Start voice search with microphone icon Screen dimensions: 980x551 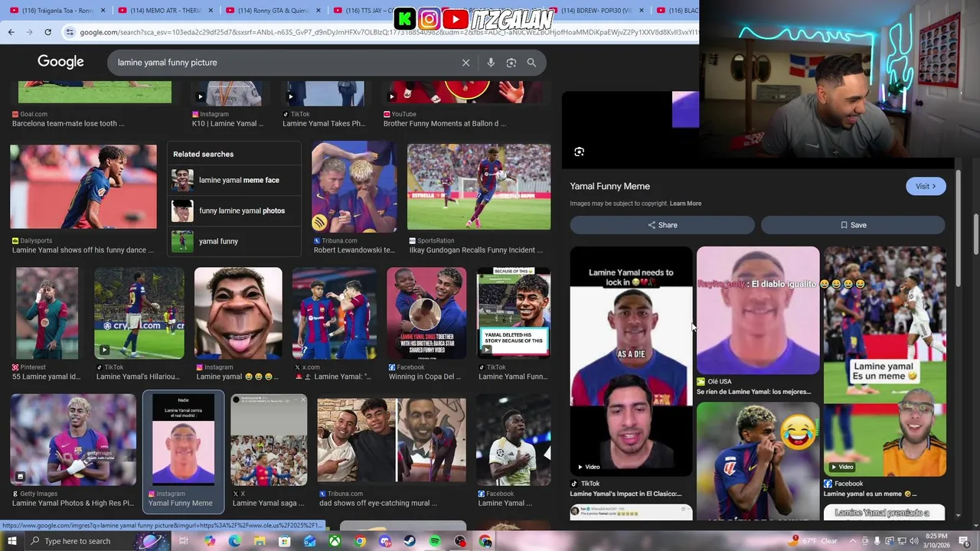(x=491, y=63)
